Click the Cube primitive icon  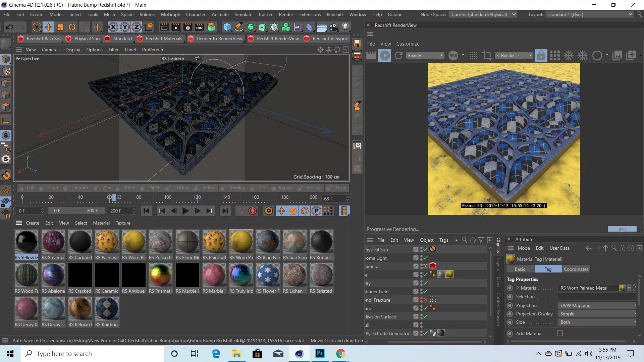[x=227, y=27]
